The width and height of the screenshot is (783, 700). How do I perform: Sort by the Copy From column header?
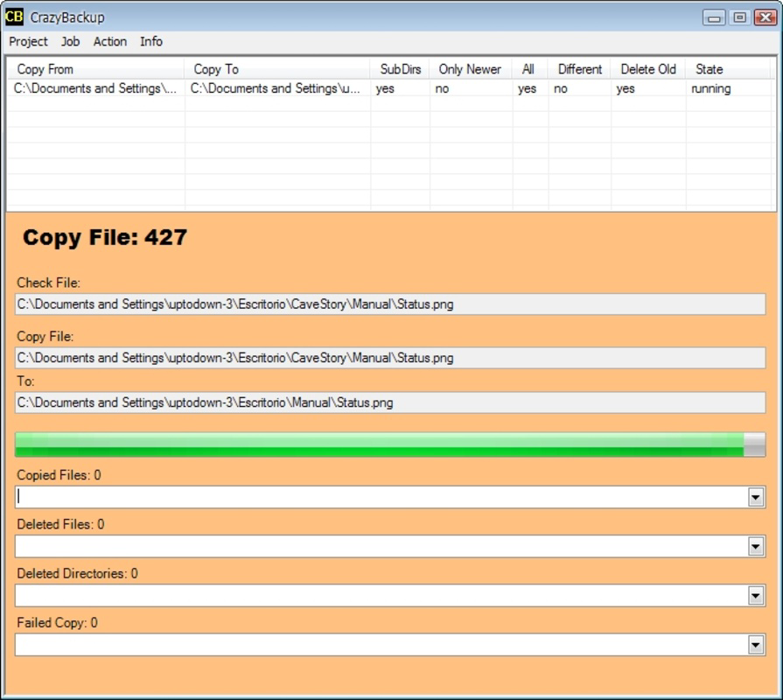point(95,69)
